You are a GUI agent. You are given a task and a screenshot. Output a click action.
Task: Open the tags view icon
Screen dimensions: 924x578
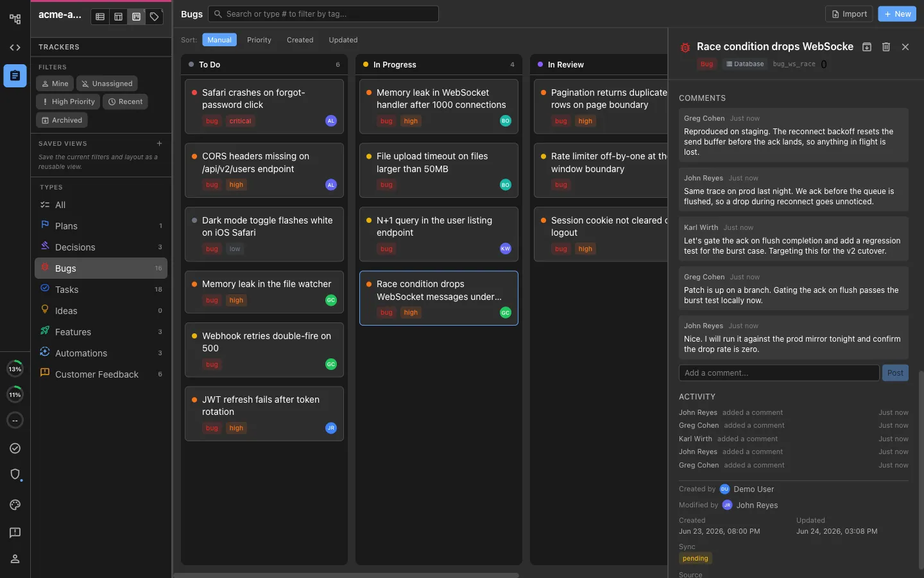(x=154, y=17)
